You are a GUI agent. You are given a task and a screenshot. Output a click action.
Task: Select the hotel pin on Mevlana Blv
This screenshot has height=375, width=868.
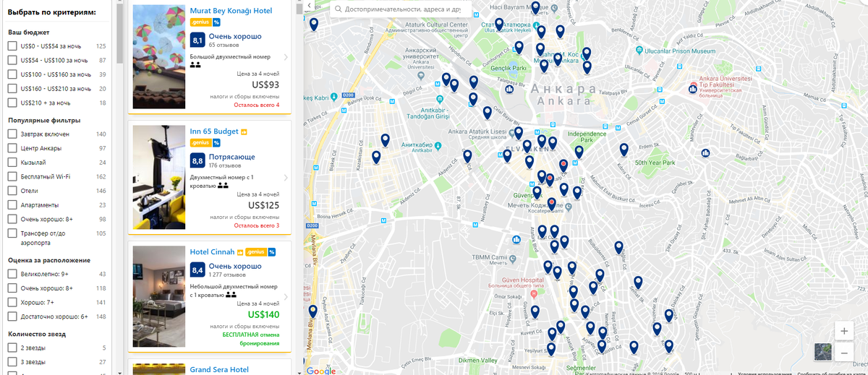click(x=313, y=311)
